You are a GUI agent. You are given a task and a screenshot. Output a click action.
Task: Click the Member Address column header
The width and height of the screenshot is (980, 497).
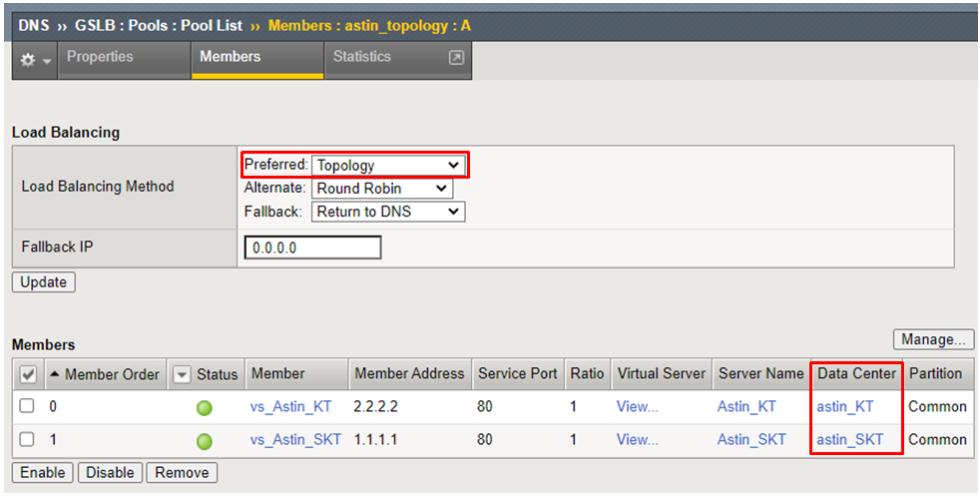(410, 374)
